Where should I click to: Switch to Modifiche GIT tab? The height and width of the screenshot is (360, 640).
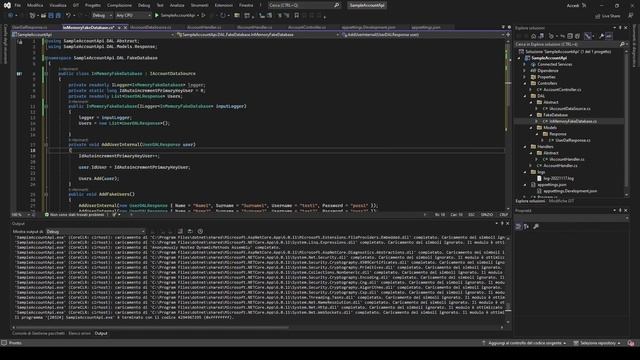[x=561, y=201]
